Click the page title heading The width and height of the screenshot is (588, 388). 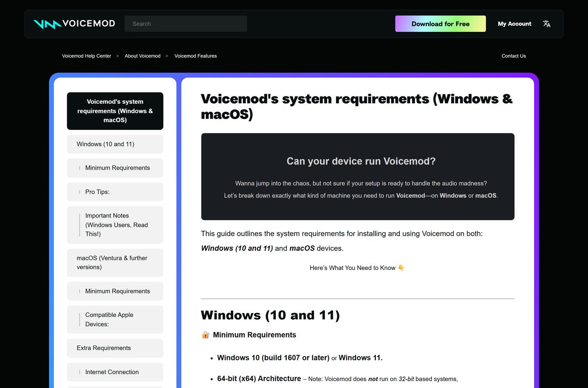(x=357, y=107)
